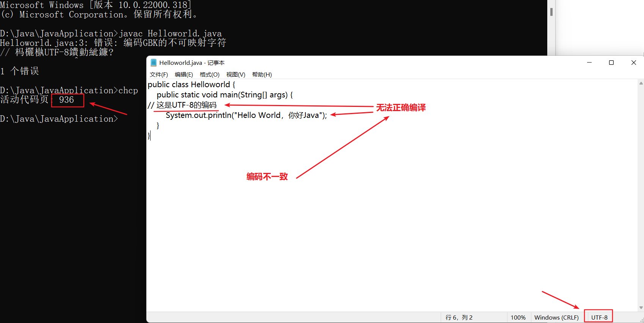This screenshot has height=323, width=644.
Task: Click the Windows (CRLF) status bar entry
Action: click(x=556, y=317)
